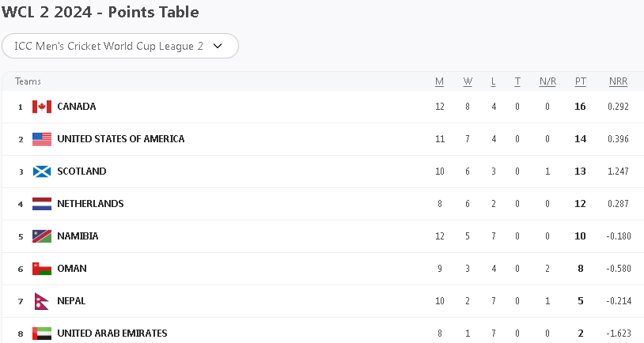Click the Namibia flag icon
644x343 pixels.
(x=42, y=236)
